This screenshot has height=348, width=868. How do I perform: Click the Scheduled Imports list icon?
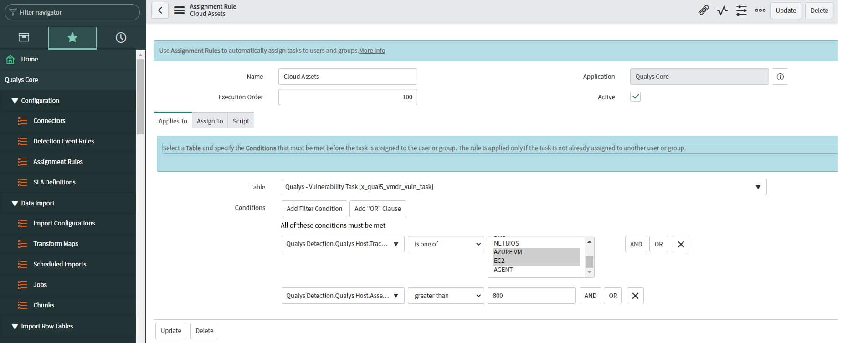[22, 264]
